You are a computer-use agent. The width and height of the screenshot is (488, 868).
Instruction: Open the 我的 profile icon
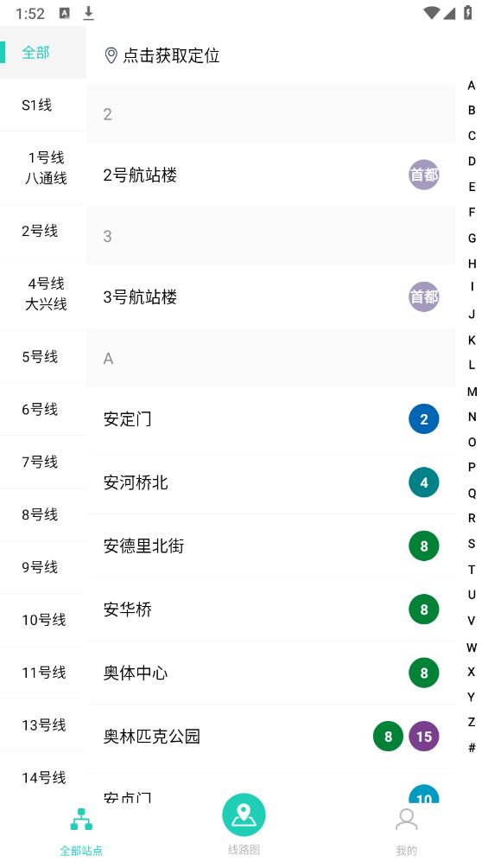click(x=406, y=820)
